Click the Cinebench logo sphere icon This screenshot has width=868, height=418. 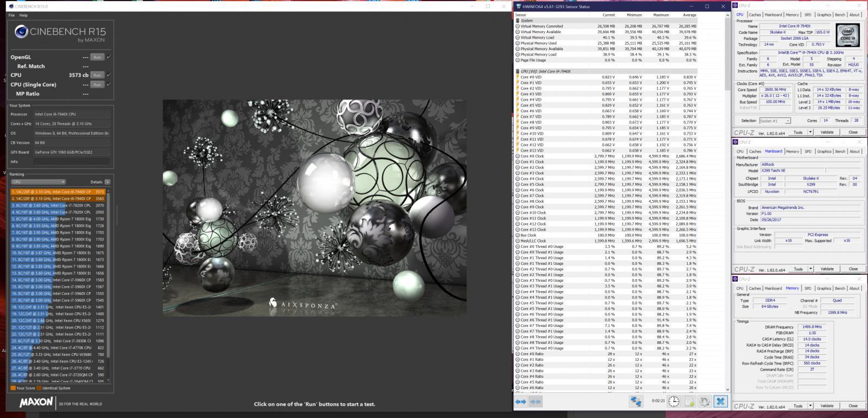point(22,32)
